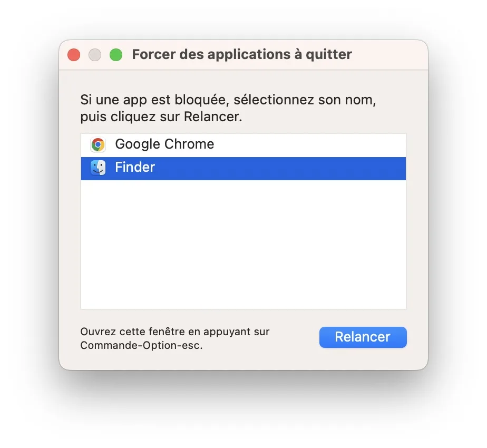
Task: Click the Google Chrome row label
Action: pos(164,144)
